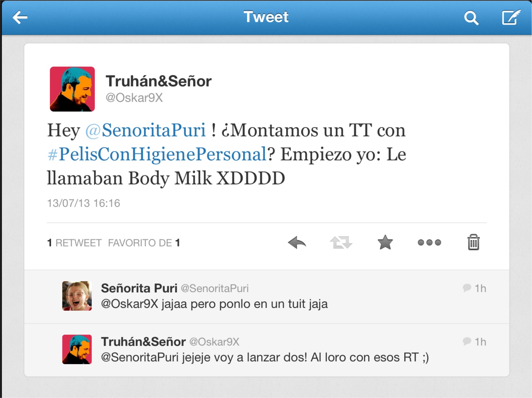Open conversation bubble icon on last reply

pyautogui.click(x=467, y=341)
